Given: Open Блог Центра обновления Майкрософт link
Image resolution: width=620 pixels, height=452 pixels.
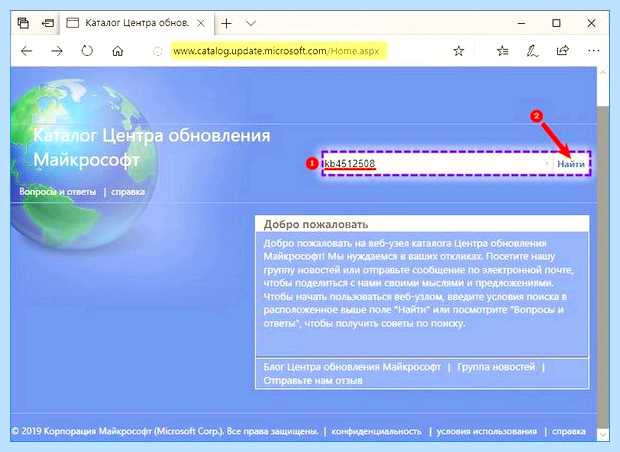Looking at the screenshot, I should pos(352,367).
